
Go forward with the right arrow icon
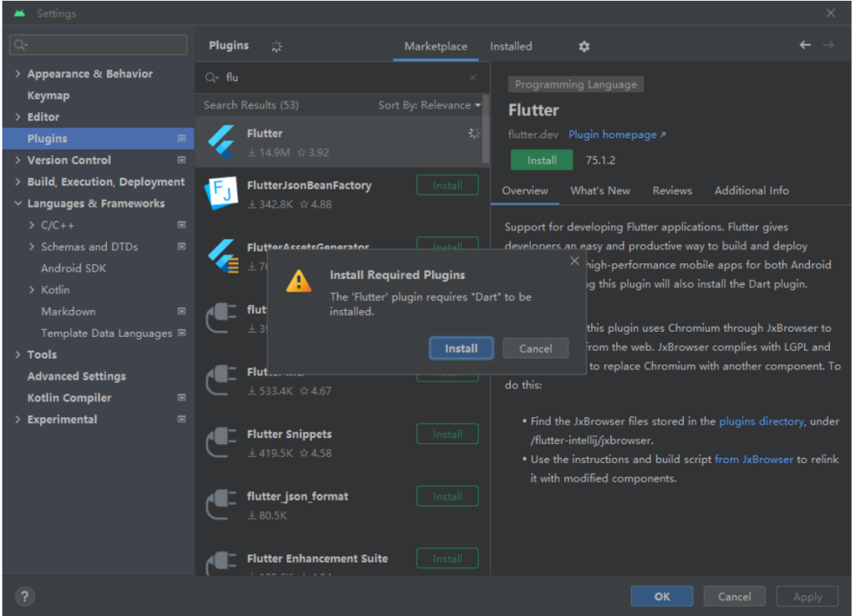pos(828,45)
